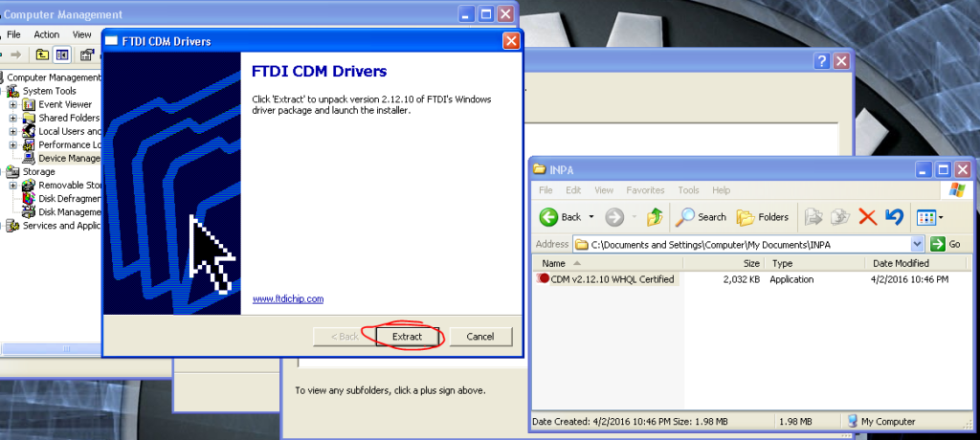
Task: Click the Device Manager icon in console tree
Action: [x=29, y=158]
